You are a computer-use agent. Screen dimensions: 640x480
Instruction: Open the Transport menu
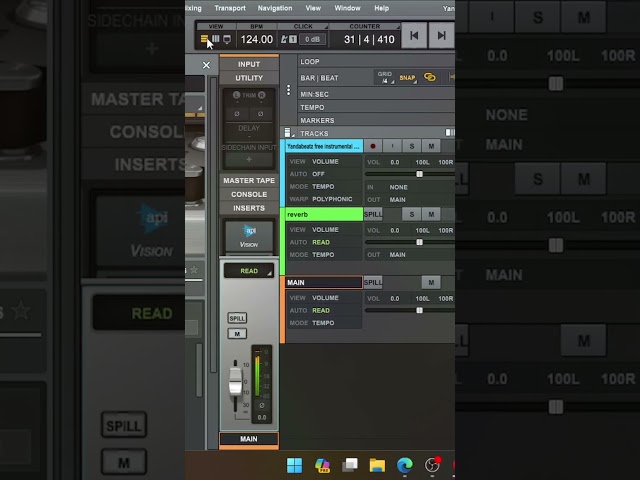coord(230,8)
